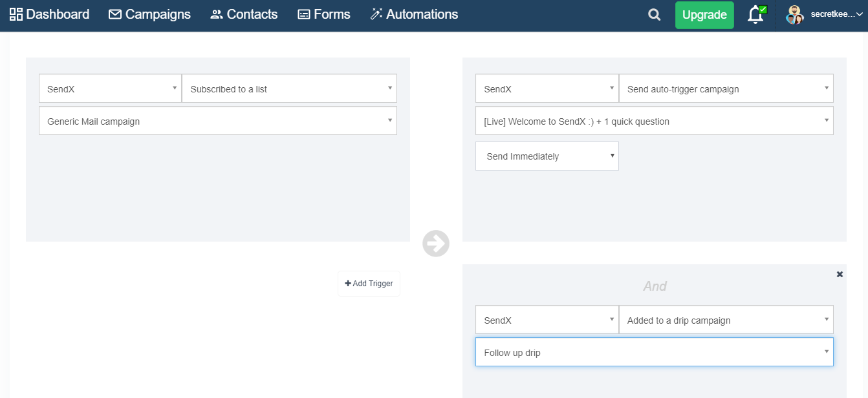Choose another drip instead of Follow up drip
This screenshot has height=398, width=868.
655,352
